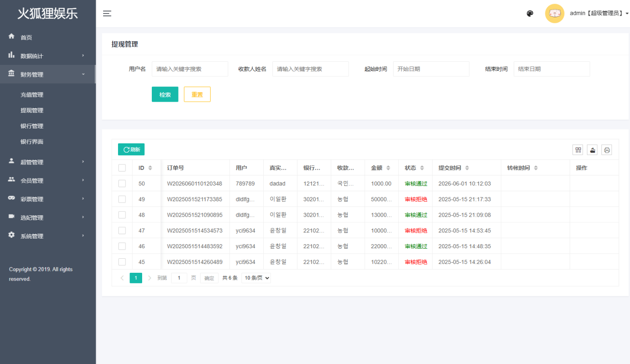Screen dimensions: 630x364
Task: Open 充值管理 in sidebar
Action: 32,95
